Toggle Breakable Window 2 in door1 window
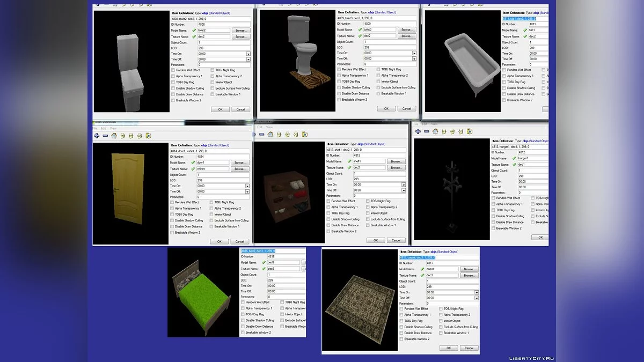Viewport: 644px width, 362px height. pos(172,233)
